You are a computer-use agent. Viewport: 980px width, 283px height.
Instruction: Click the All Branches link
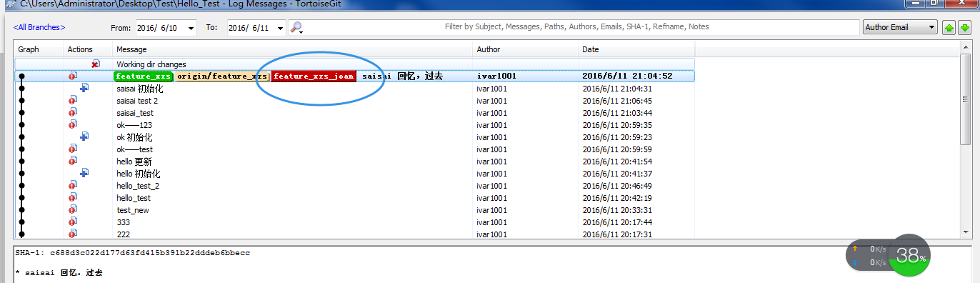pyautogui.click(x=39, y=27)
